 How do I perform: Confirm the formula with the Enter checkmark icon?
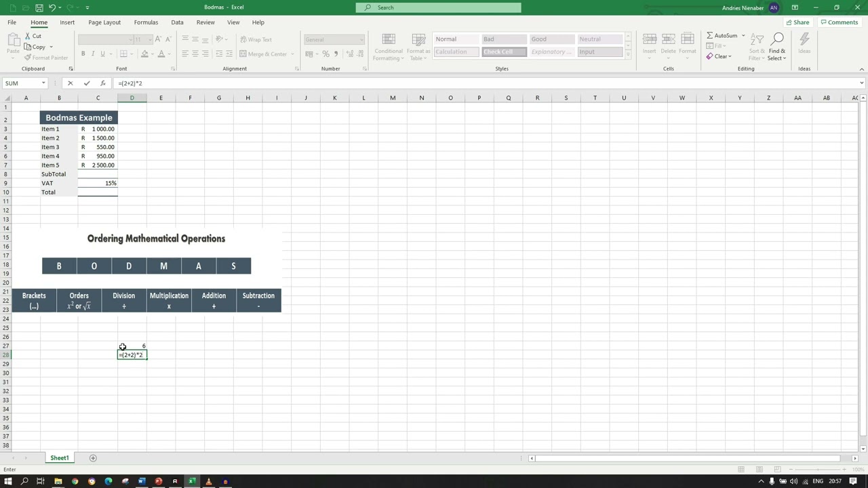click(87, 83)
